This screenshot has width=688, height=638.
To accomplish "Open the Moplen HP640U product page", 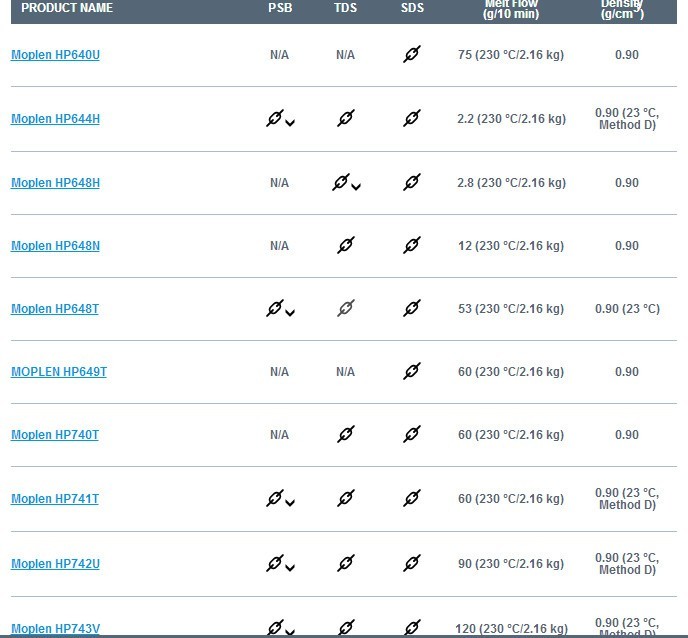I will [x=55, y=55].
